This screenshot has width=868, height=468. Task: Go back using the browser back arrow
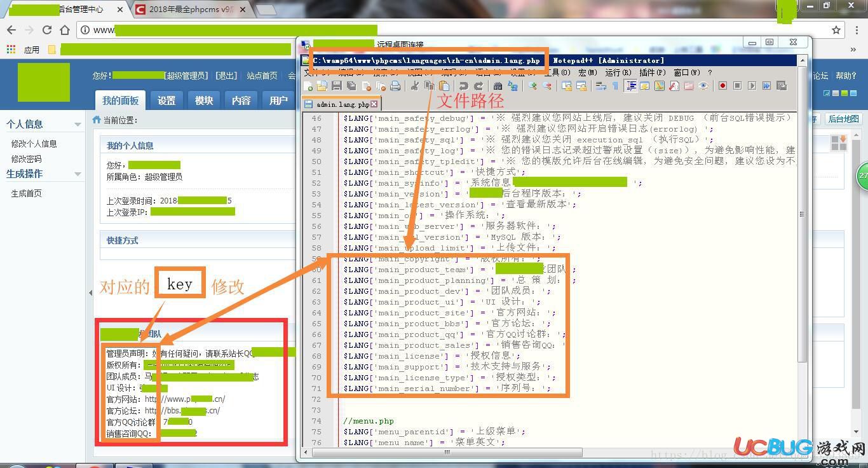(x=11, y=30)
